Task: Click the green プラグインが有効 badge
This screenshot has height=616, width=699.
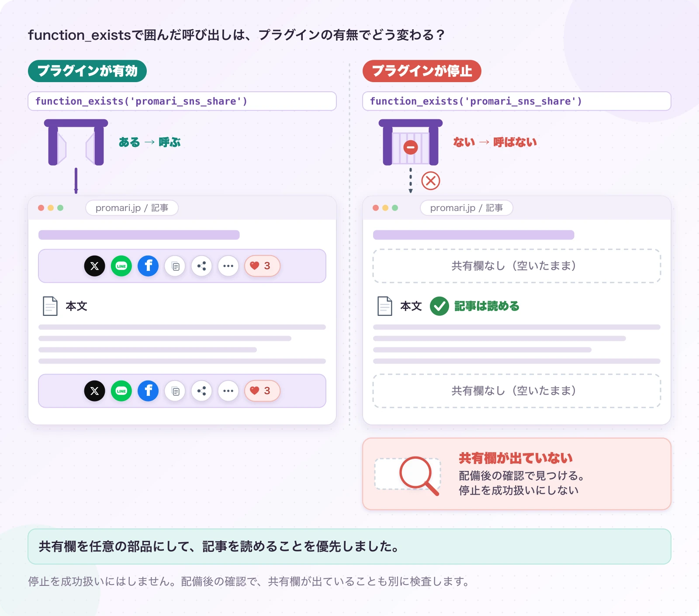Action: tap(87, 71)
